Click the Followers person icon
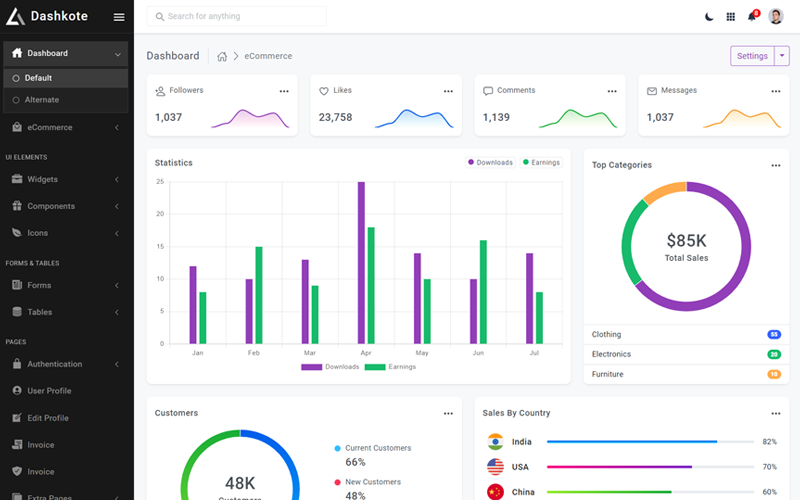The height and width of the screenshot is (500, 800). [160, 91]
